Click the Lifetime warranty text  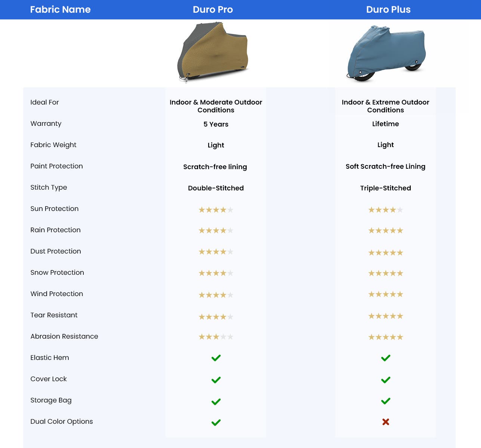[x=385, y=124]
